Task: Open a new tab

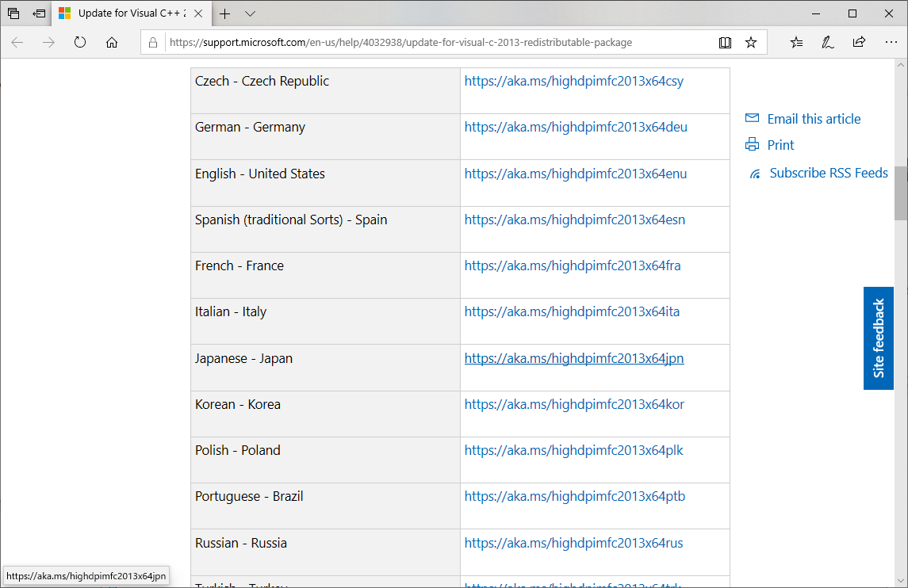Action: (x=225, y=14)
